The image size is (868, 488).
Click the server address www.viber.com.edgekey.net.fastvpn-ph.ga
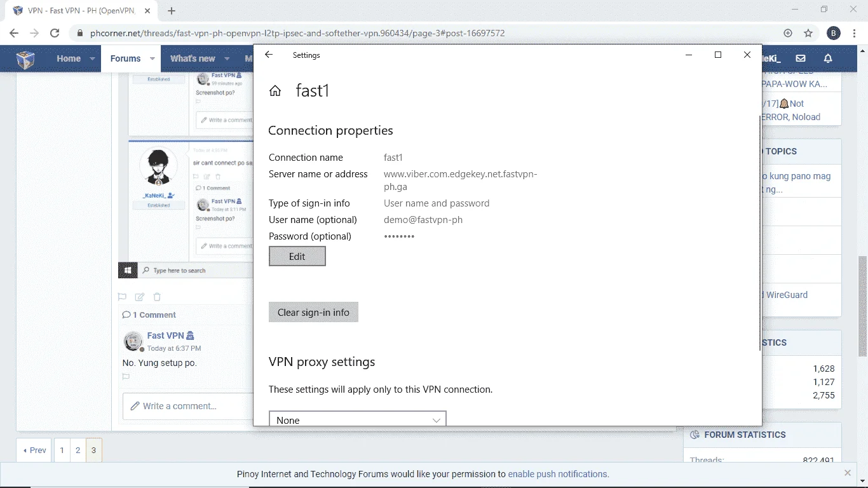(461, 180)
